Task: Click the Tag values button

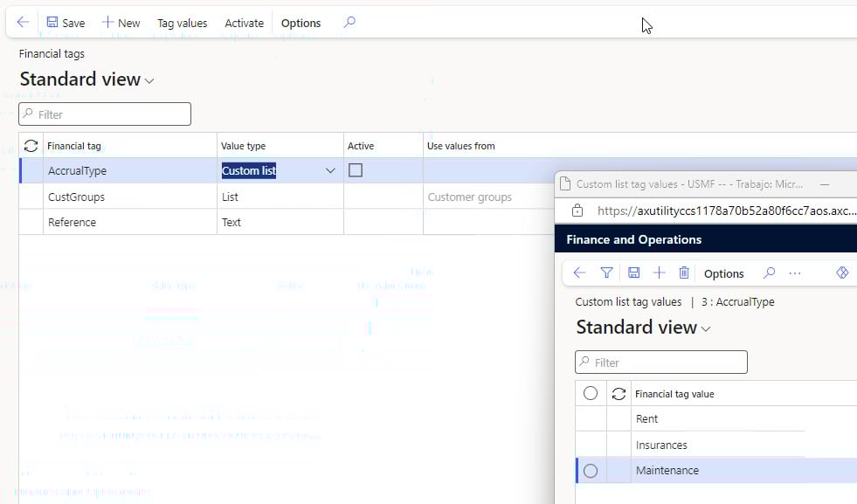Action: point(182,23)
